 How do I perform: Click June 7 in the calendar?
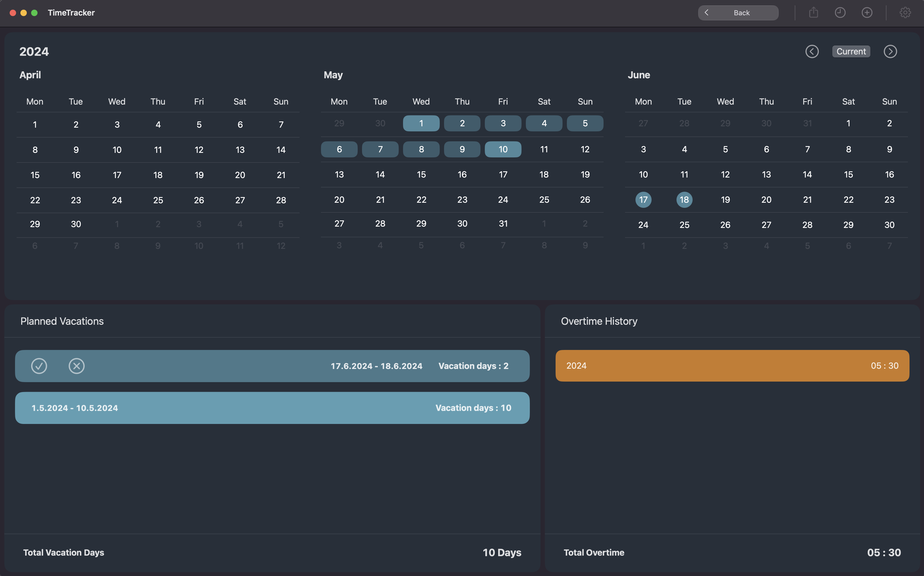pyautogui.click(x=807, y=149)
